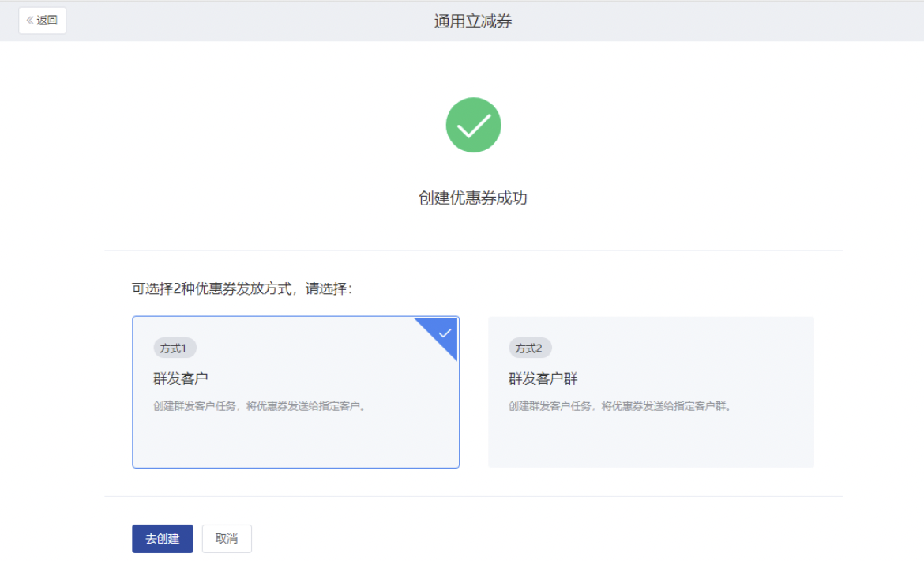
Task: Click the green success checkmark icon
Action: tap(473, 125)
